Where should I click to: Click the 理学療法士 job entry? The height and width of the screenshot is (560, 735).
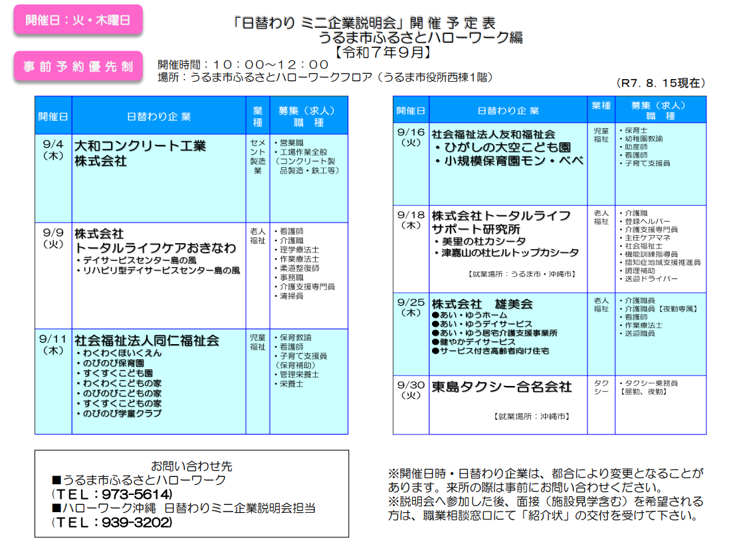(x=296, y=250)
